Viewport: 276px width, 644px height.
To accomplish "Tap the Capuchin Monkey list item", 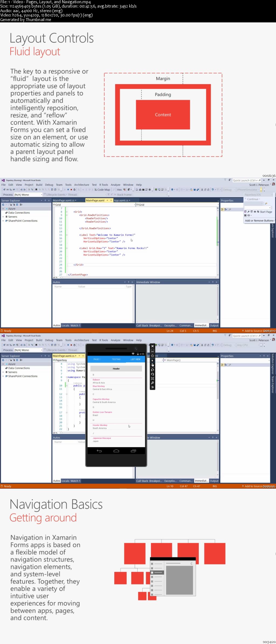I will 116,401.
